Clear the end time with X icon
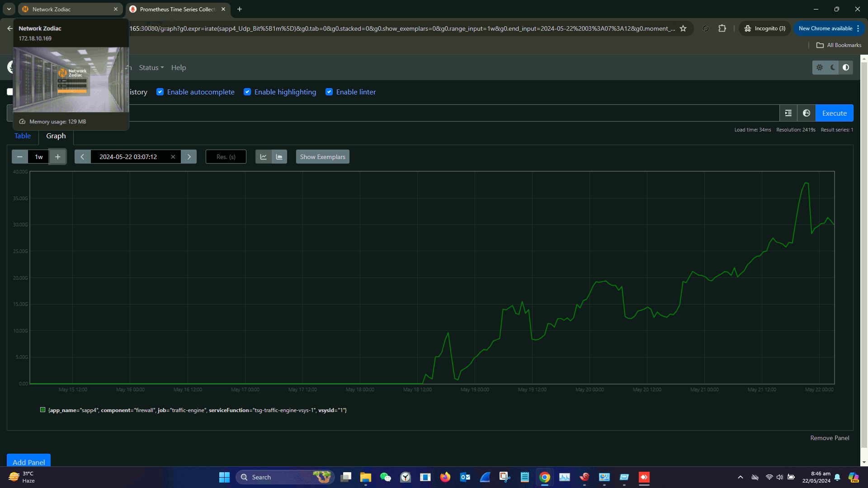 [173, 157]
